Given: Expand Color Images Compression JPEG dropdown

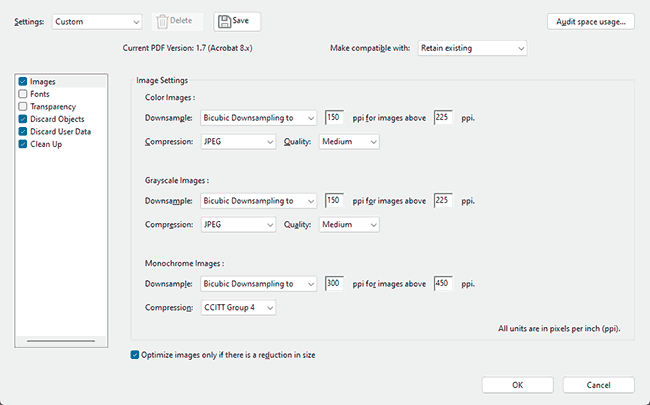Looking at the screenshot, I should [238, 142].
